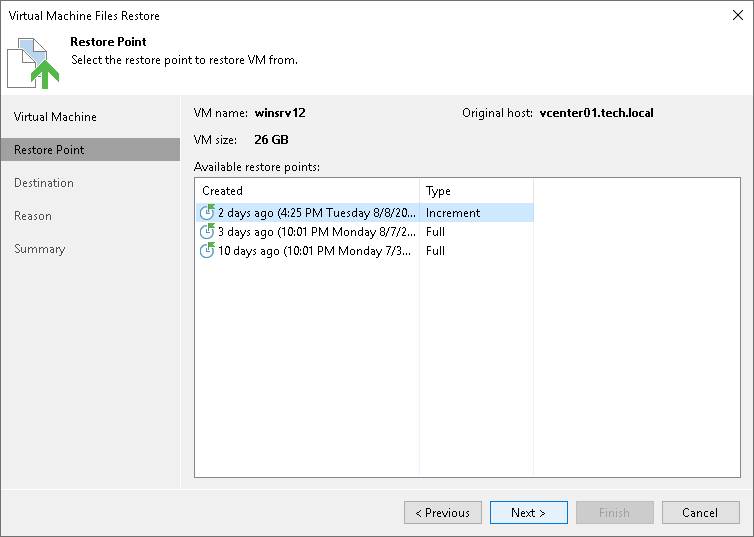
Task: Click the 'Available restore points:' label
Action: pos(257,167)
